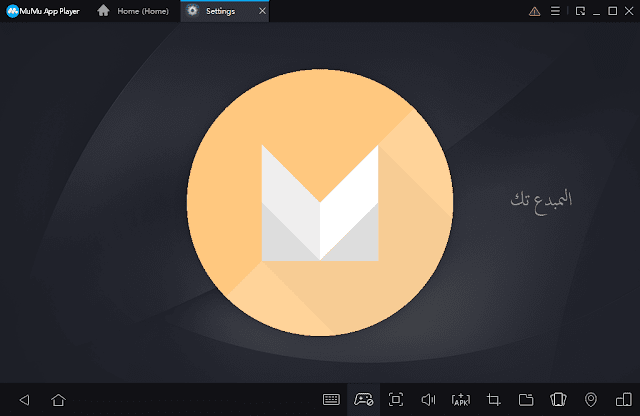Click the Android M logo circle
The height and width of the screenshot is (416, 640).
(x=318, y=201)
